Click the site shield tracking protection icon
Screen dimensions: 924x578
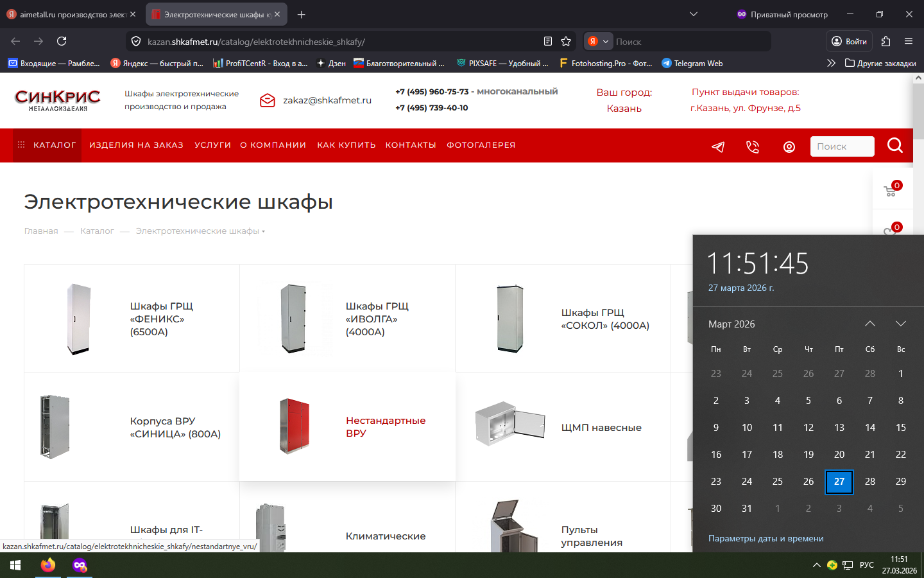point(136,41)
